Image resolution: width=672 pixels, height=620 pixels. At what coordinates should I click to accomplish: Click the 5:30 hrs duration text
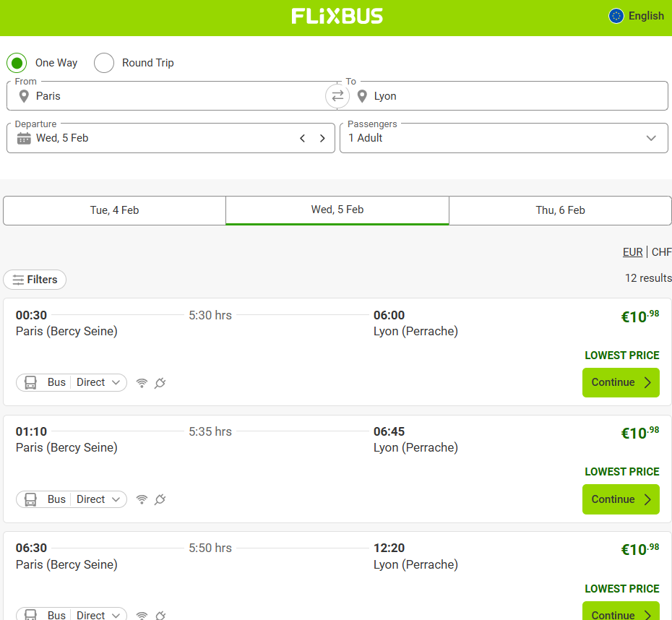click(210, 315)
